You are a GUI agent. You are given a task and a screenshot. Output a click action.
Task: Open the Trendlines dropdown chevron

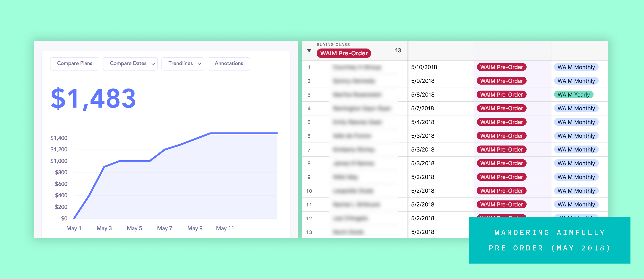click(199, 64)
